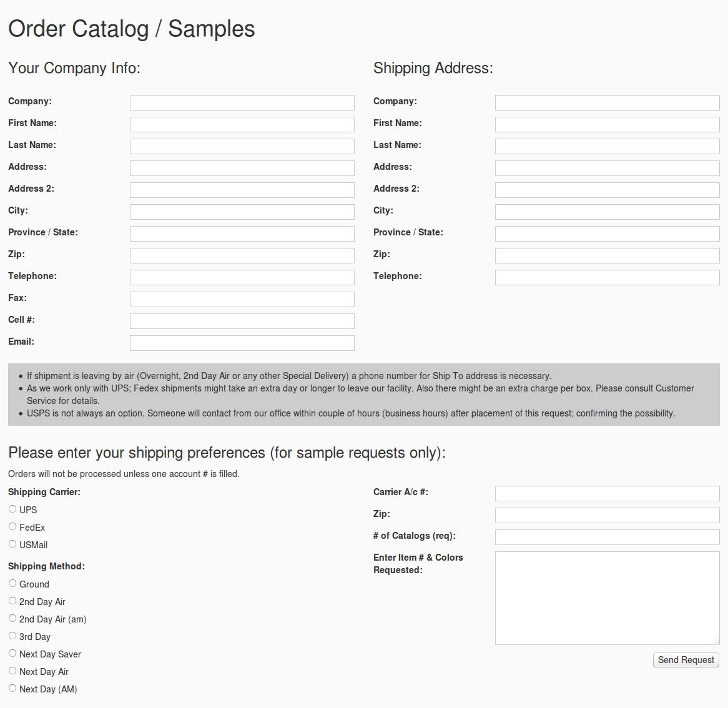Click the # of Catalogs field

(x=607, y=537)
